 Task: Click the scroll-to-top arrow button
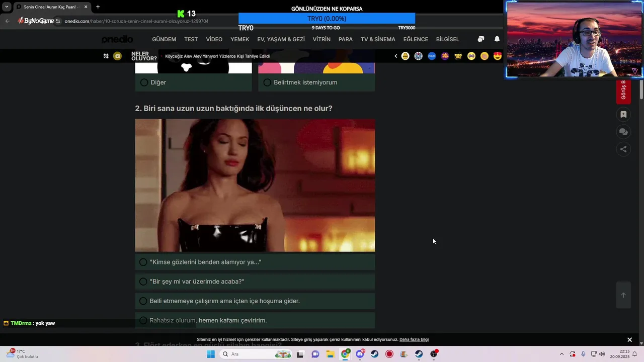[623, 295]
